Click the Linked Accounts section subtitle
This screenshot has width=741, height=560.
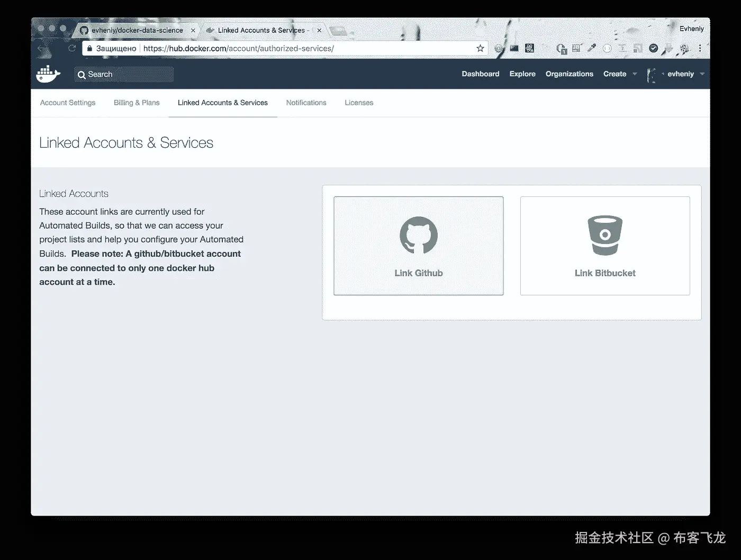(74, 194)
